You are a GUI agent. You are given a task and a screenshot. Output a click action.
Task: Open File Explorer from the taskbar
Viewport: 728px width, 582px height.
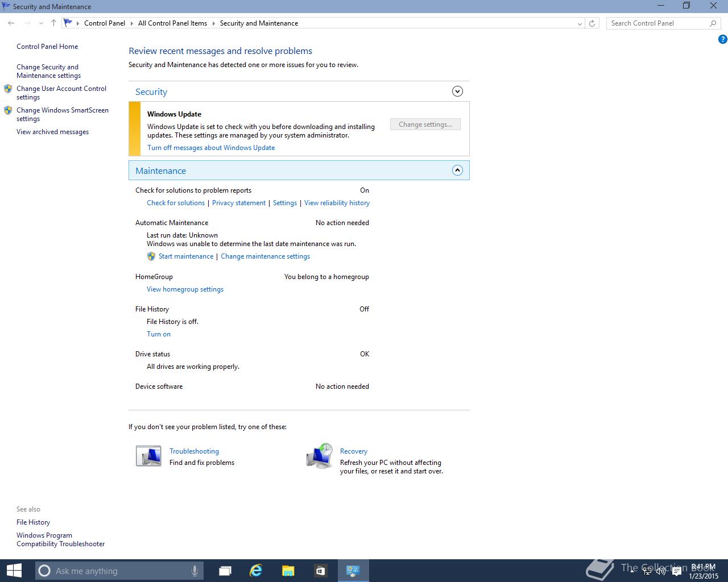[x=288, y=571]
